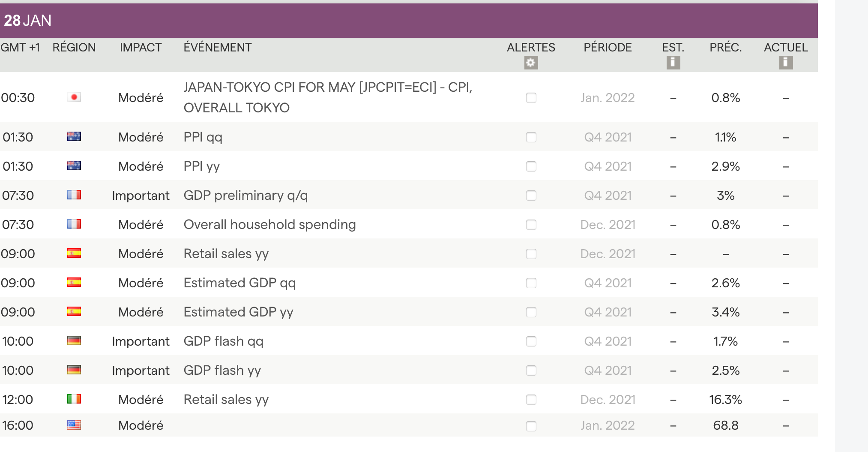The height and width of the screenshot is (452, 868).
Task: Toggle alert for Italy Retail sales yy
Action: pos(531,400)
